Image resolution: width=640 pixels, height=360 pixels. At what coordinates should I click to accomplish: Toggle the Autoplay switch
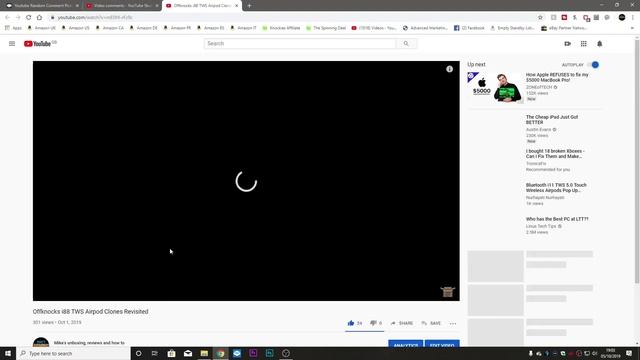tap(593, 65)
